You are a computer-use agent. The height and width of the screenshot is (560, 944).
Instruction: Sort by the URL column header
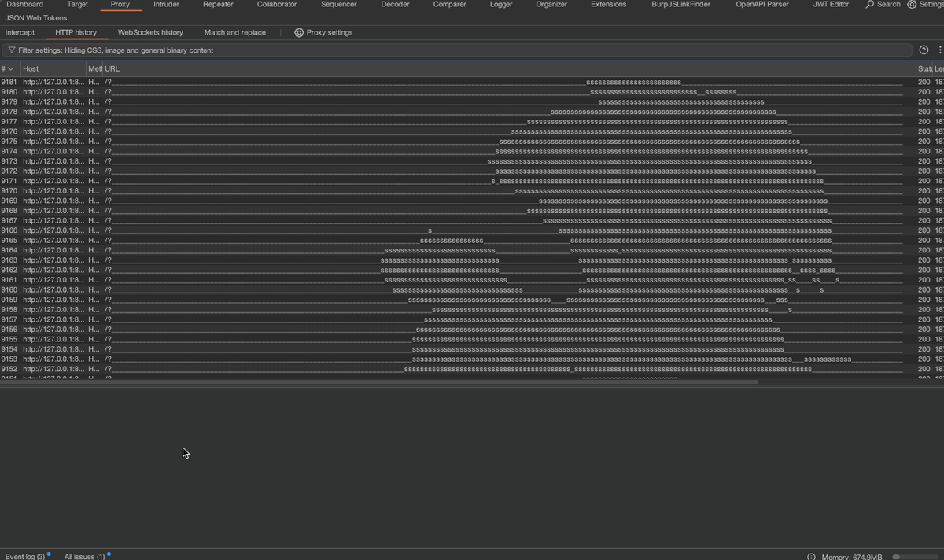coord(509,69)
